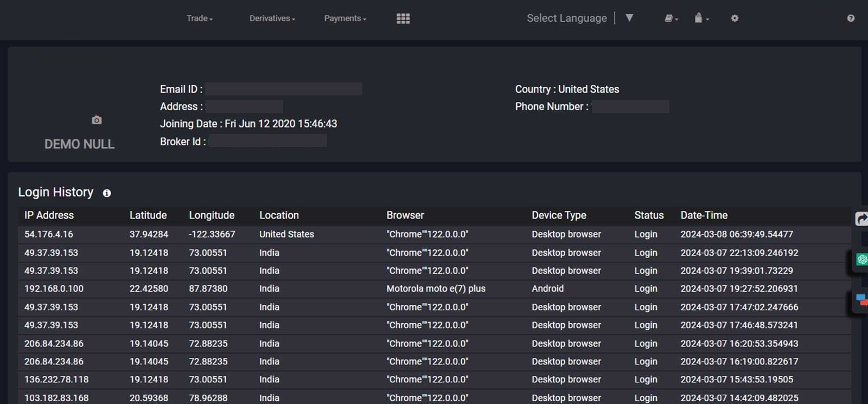868x404 pixels.
Task: Open the green ChatGPT side widget
Action: 861,260
